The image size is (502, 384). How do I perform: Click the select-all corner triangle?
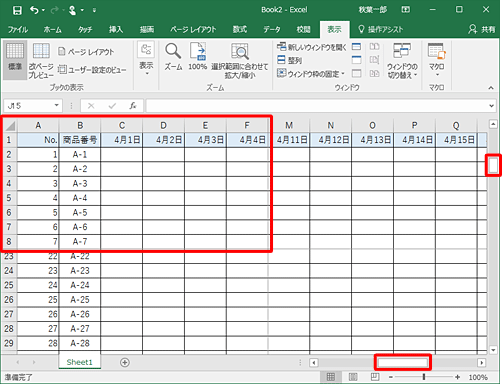click(10, 126)
